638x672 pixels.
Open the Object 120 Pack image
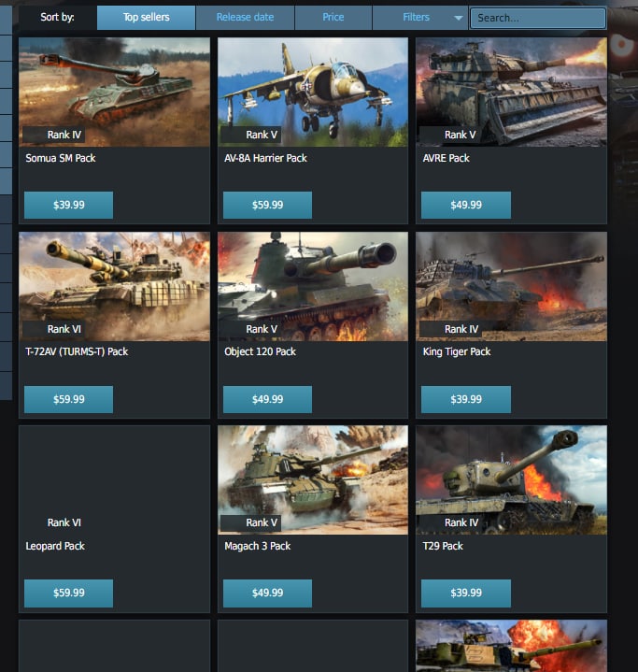tap(313, 286)
